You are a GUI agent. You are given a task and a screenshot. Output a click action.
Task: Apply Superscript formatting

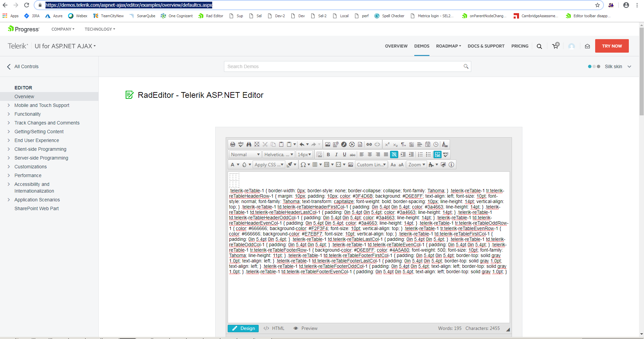point(387,144)
